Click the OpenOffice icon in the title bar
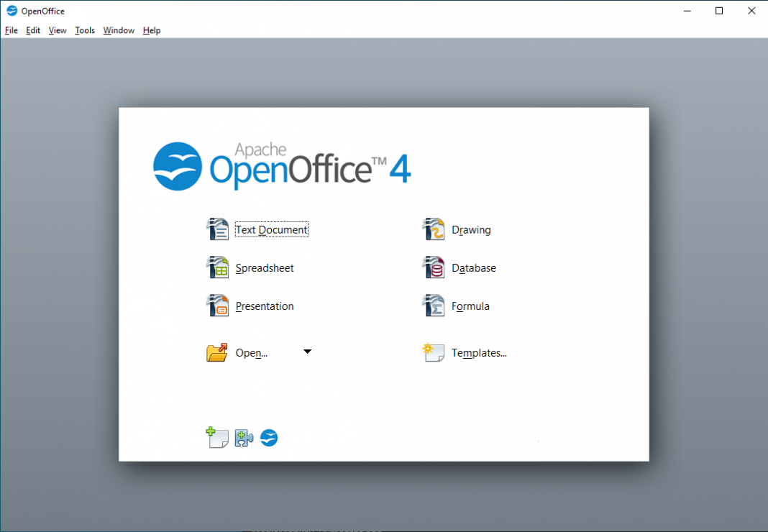 pos(10,10)
